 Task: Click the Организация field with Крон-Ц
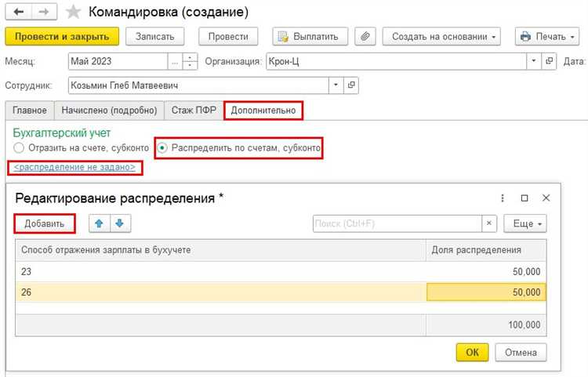click(397, 61)
